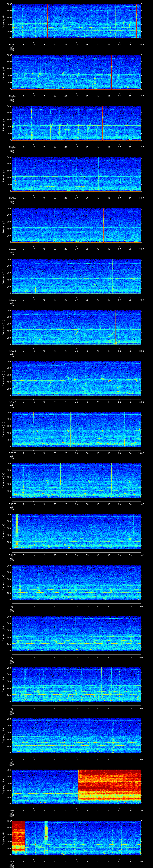Click the 5:00 end time label

point(141,198)
